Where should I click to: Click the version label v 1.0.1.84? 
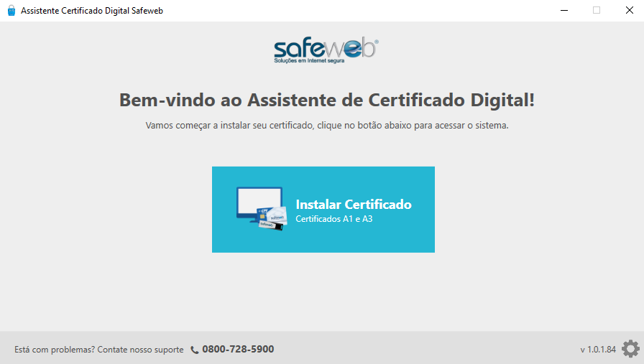[x=598, y=350]
